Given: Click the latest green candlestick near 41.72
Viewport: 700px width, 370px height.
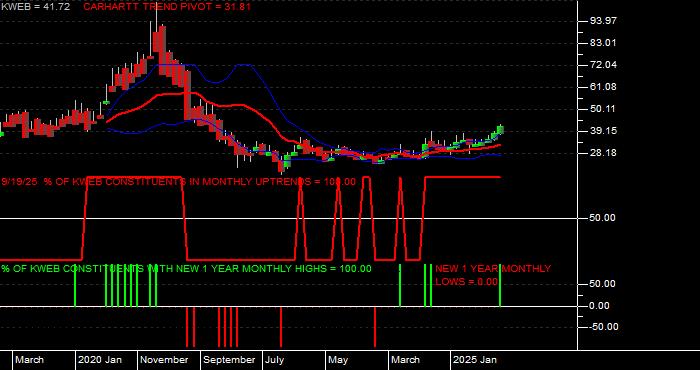Looking at the screenshot, I should (x=500, y=129).
